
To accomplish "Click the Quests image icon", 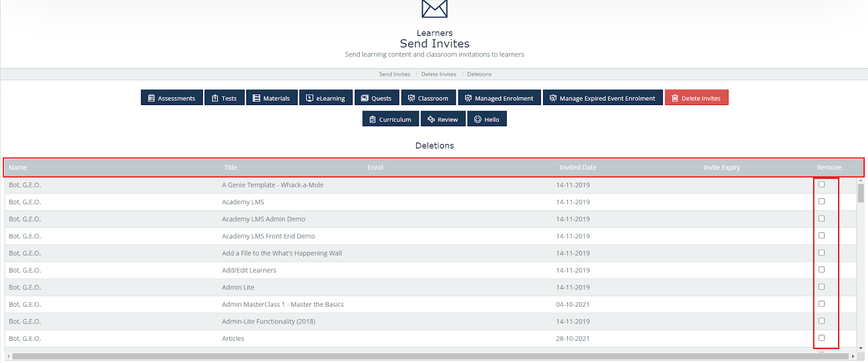I will [365, 98].
